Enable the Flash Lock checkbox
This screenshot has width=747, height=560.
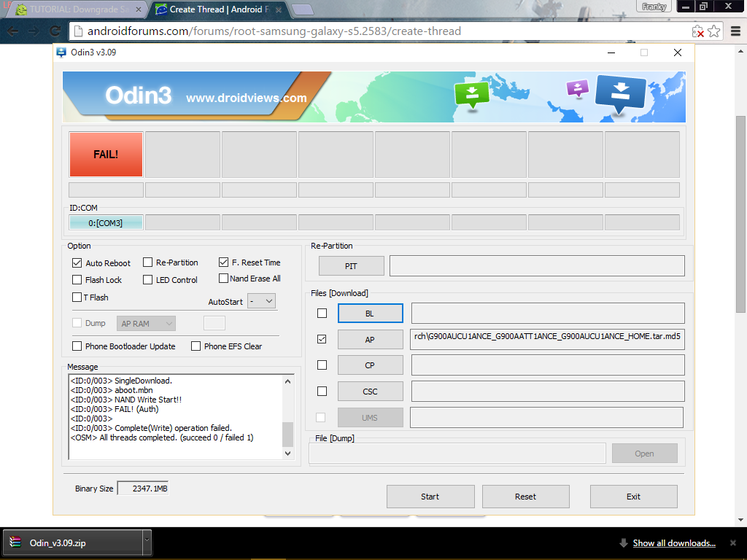tap(77, 279)
